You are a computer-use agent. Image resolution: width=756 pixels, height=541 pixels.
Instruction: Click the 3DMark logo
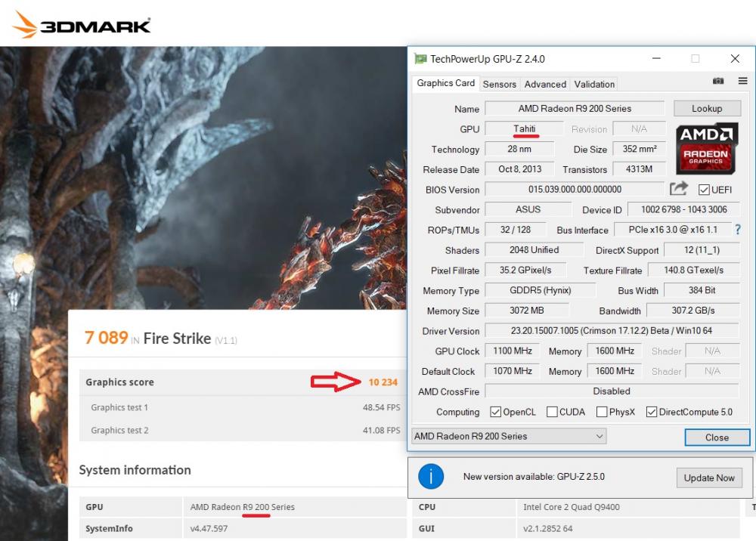(x=82, y=26)
